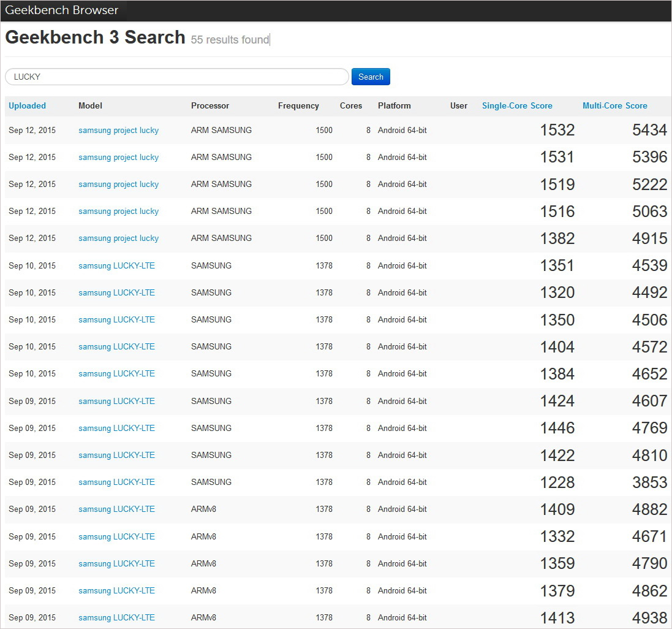Sort by Multi-Core Score column header
This screenshot has height=629, width=672.
coord(614,105)
